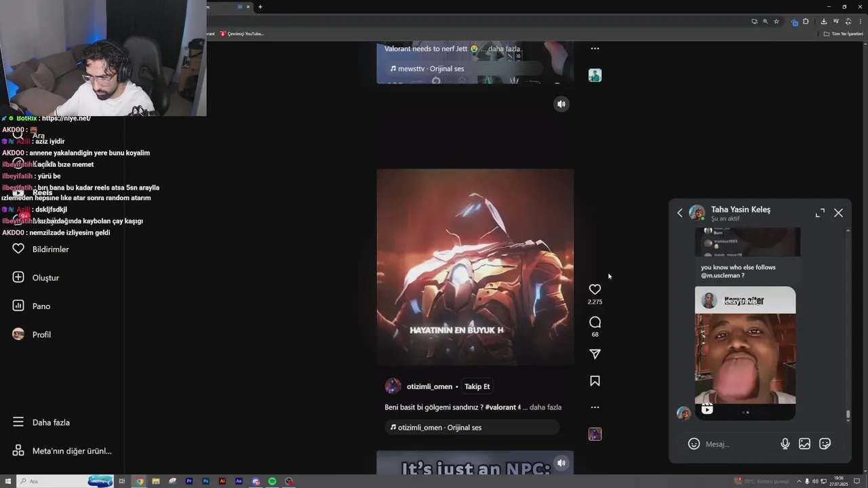Open Chrome downloads
The image size is (868, 488).
(x=823, y=21)
